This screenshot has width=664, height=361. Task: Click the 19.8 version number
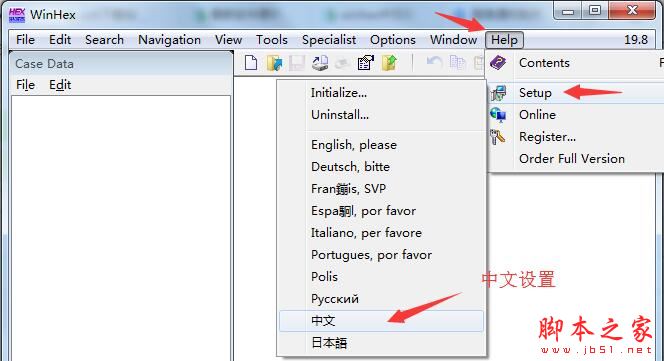pos(636,40)
